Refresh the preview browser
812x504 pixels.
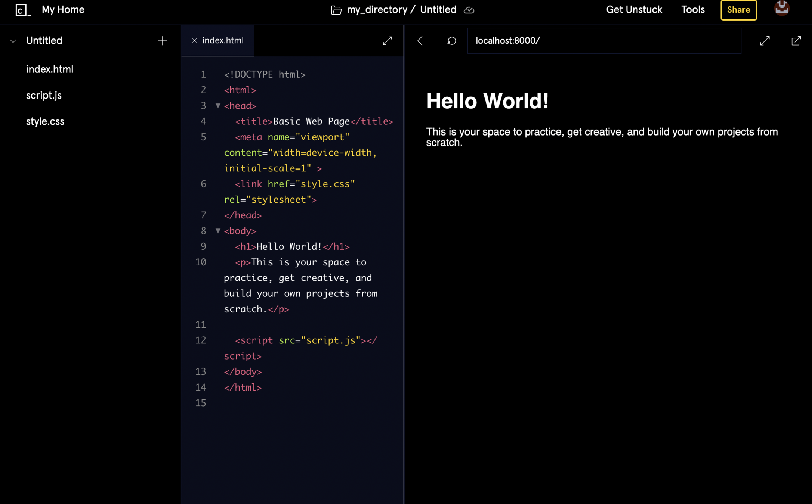tap(451, 41)
